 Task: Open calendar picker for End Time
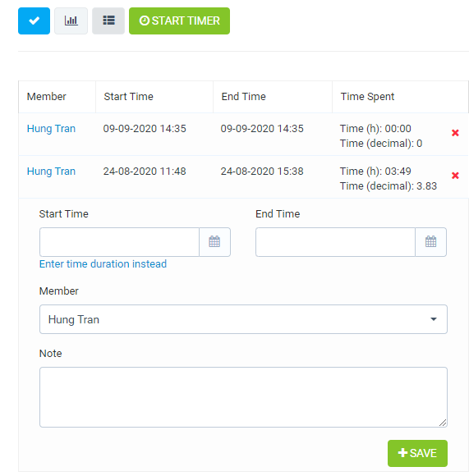(x=430, y=242)
